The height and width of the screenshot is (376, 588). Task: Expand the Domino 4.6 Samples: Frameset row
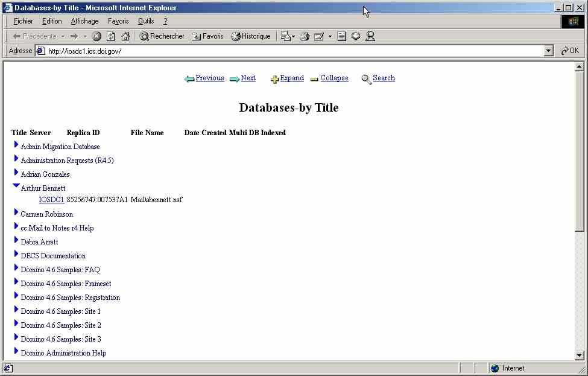(x=16, y=281)
